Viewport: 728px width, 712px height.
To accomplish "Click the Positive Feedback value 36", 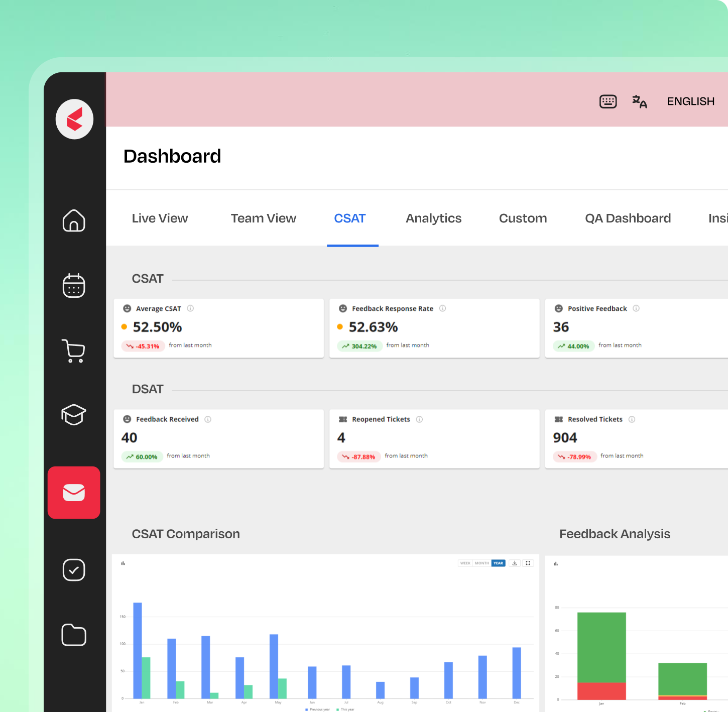I will click(561, 327).
